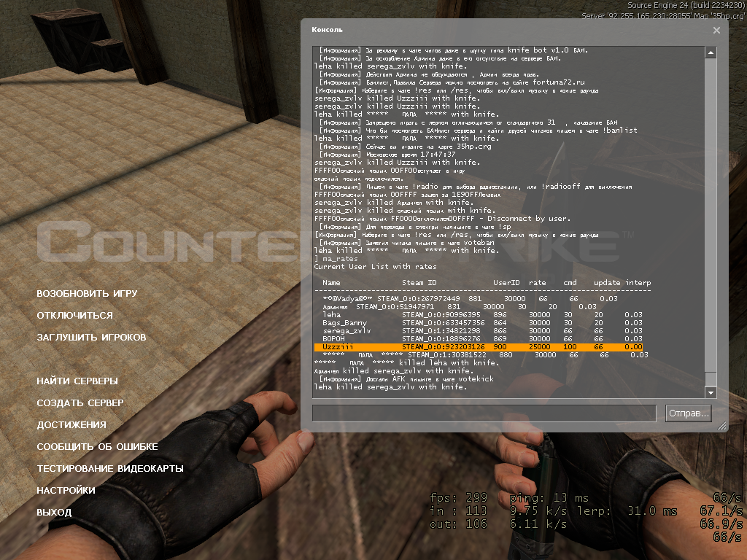The height and width of the screenshot is (560, 747).
Task: Grab the console resize grip corner
Action: [722, 425]
